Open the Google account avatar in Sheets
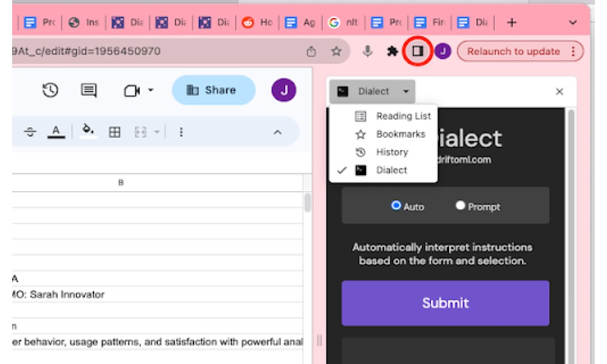The width and height of the screenshot is (607, 364). (x=283, y=90)
